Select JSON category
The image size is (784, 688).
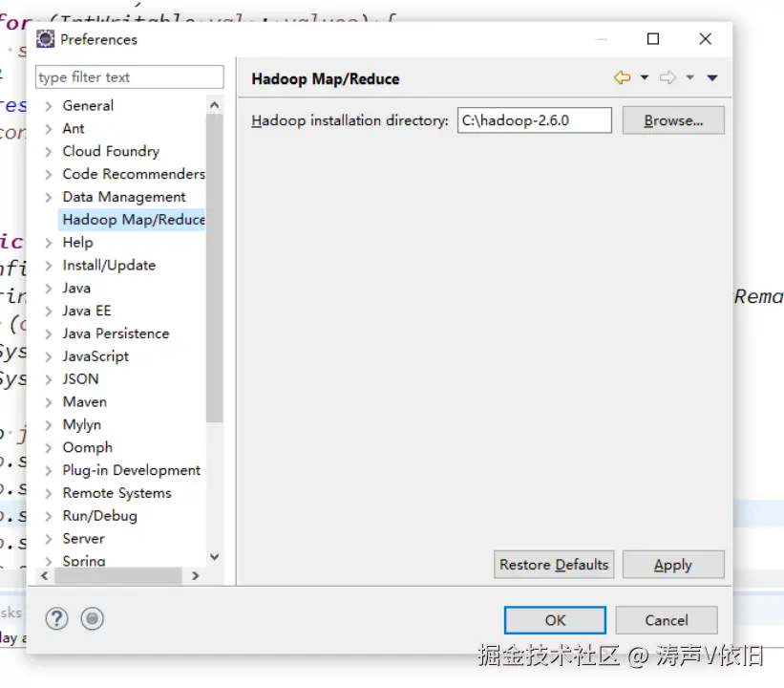pos(80,379)
